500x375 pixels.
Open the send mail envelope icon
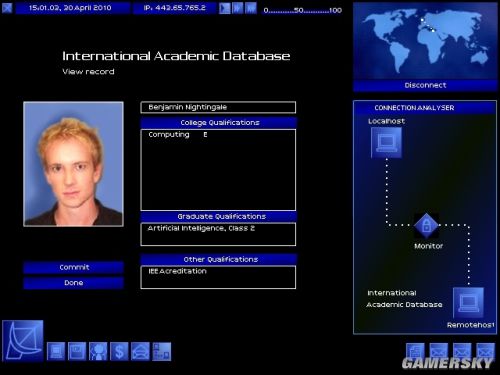click(140, 351)
